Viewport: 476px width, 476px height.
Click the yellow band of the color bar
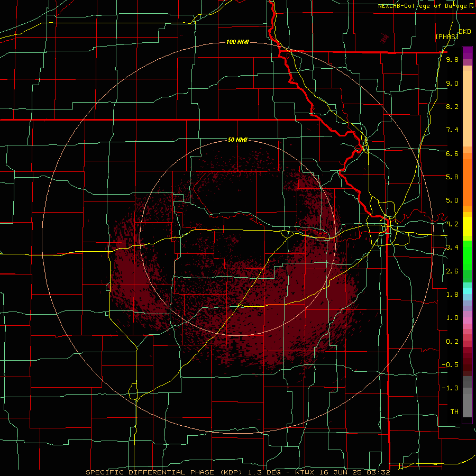[467, 226]
